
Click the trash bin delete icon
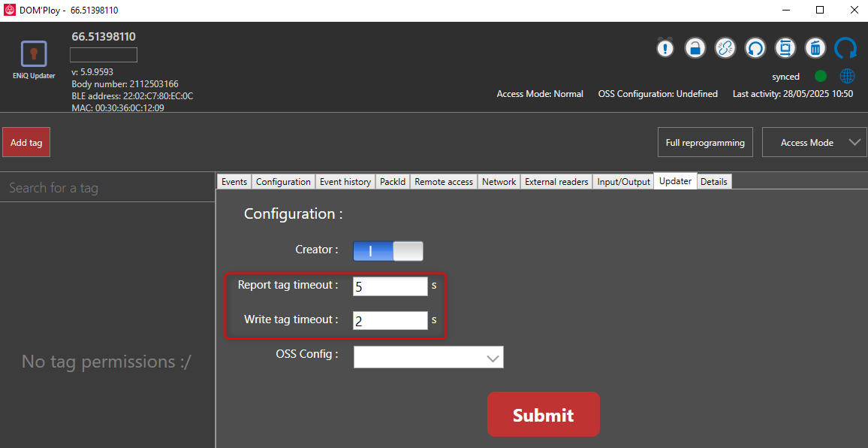click(x=815, y=48)
